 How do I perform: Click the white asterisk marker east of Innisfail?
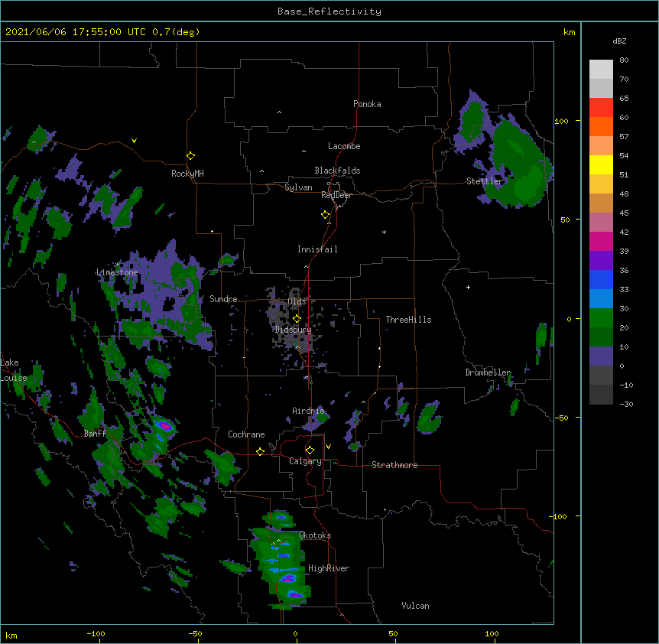384,232
